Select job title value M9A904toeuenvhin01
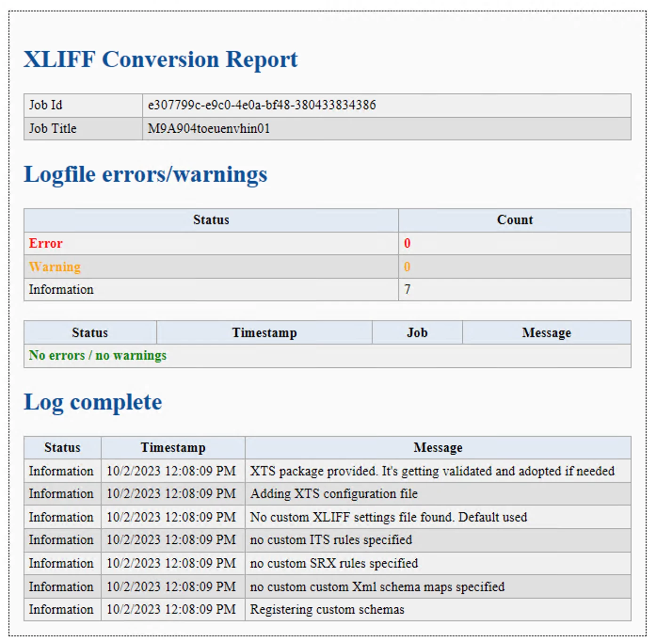Screen dimensions: 660x644 click(209, 129)
